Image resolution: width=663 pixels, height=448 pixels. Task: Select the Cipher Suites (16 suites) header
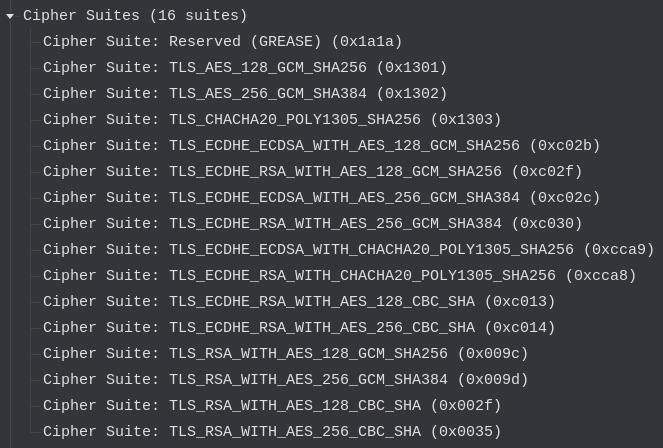coord(135,16)
